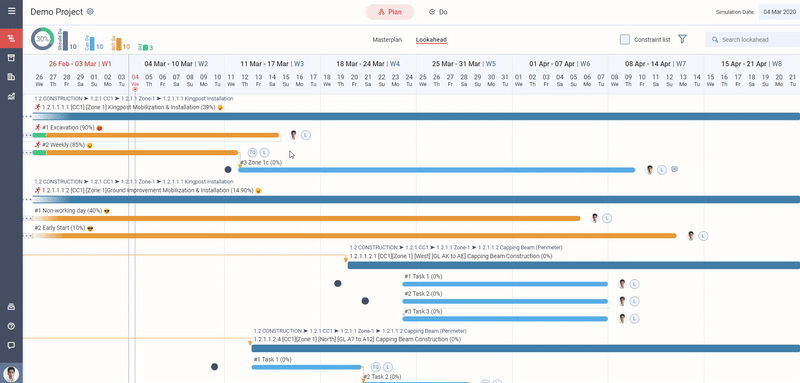
Task: Switch to the Do mode
Action: [x=438, y=12]
